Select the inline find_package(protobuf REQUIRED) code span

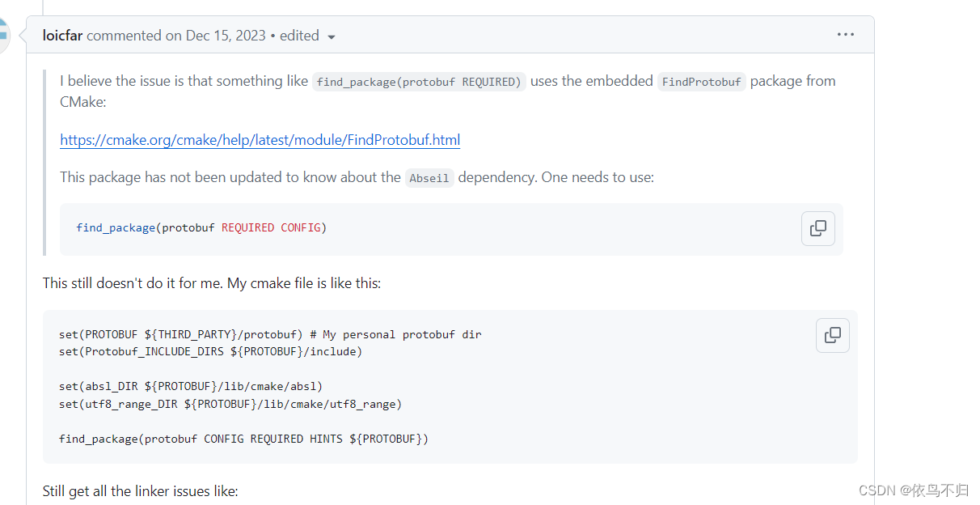click(x=419, y=81)
